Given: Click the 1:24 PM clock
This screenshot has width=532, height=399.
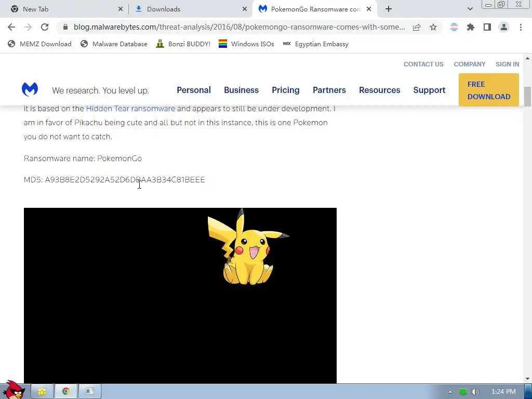Looking at the screenshot, I should 503,392.
